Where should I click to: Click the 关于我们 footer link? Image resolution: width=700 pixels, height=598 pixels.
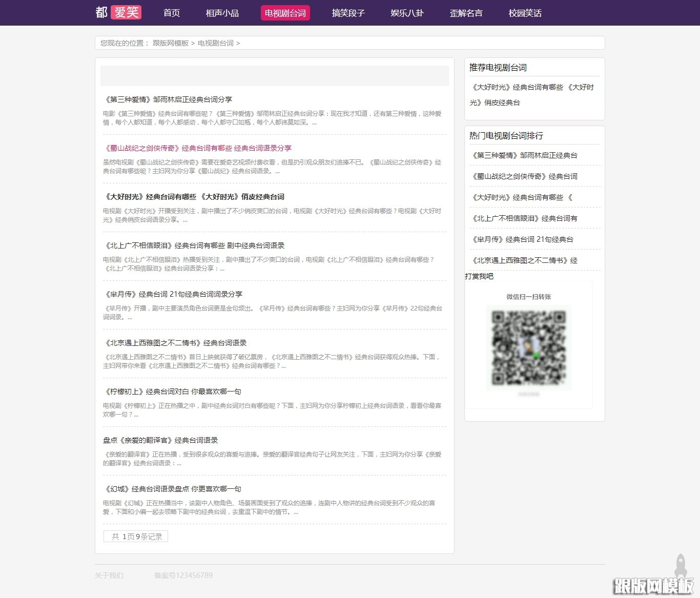pyautogui.click(x=109, y=575)
